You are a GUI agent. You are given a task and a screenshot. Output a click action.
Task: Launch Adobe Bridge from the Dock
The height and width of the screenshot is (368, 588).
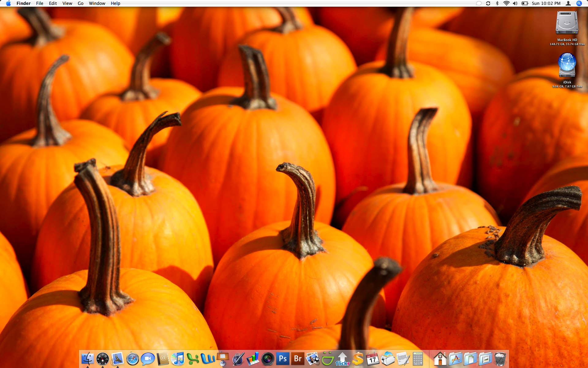coord(298,358)
